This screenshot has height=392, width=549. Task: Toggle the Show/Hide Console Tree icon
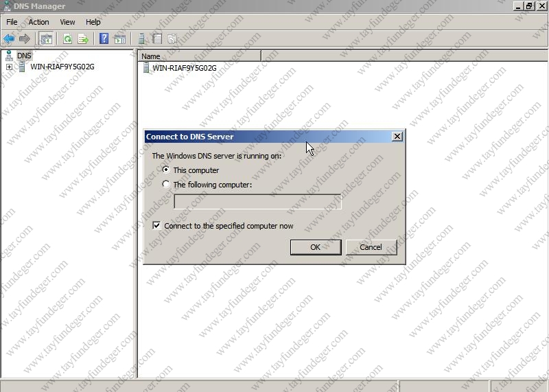(46, 38)
